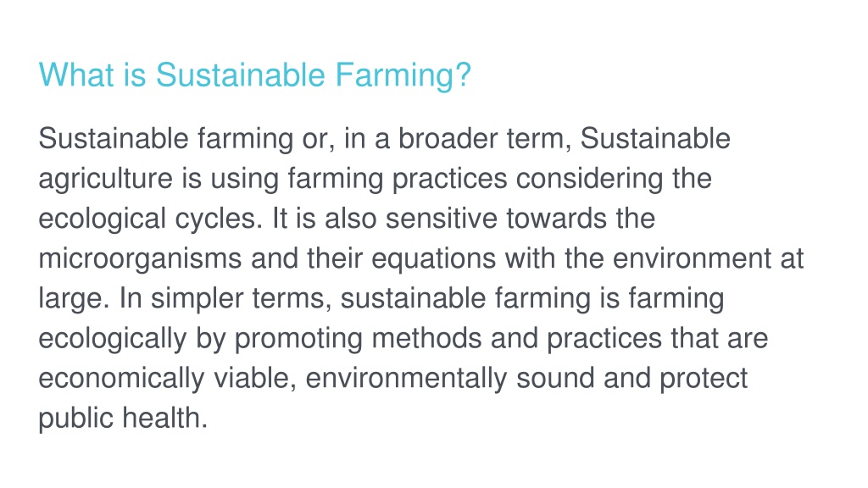Click the word 'simpler' in the paragraph
This screenshot has height=488, width=868.
tap(197, 299)
